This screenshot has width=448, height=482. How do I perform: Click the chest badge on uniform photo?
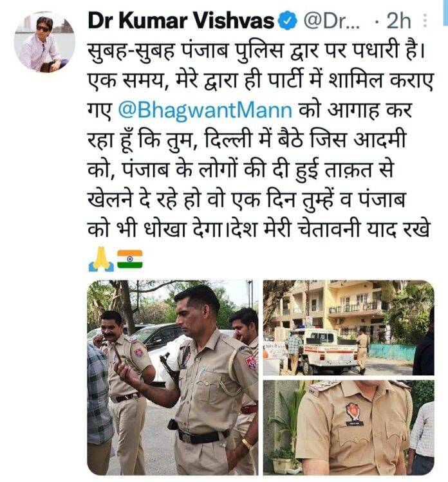click(353, 412)
